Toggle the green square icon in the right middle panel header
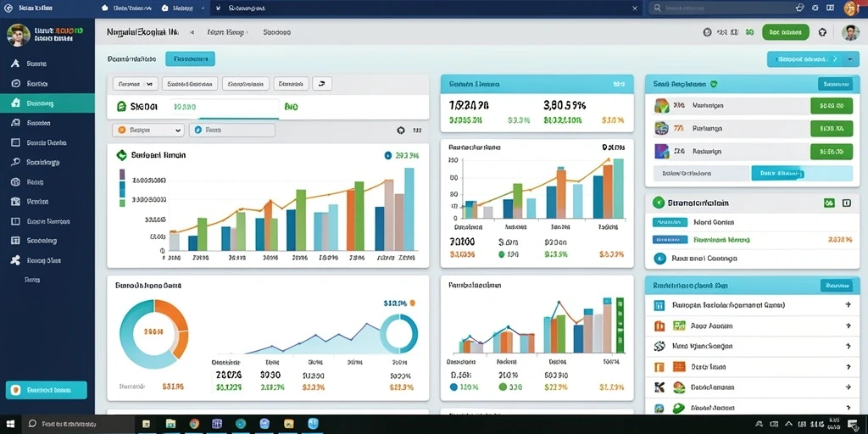This screenshot has height=434, width=868. pyautogui.click(x=829, y=203)
